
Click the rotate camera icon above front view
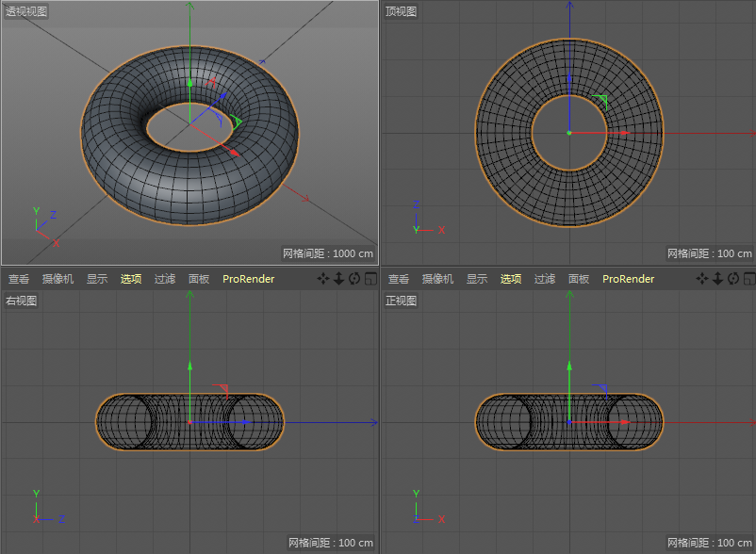tap(733, 279)
